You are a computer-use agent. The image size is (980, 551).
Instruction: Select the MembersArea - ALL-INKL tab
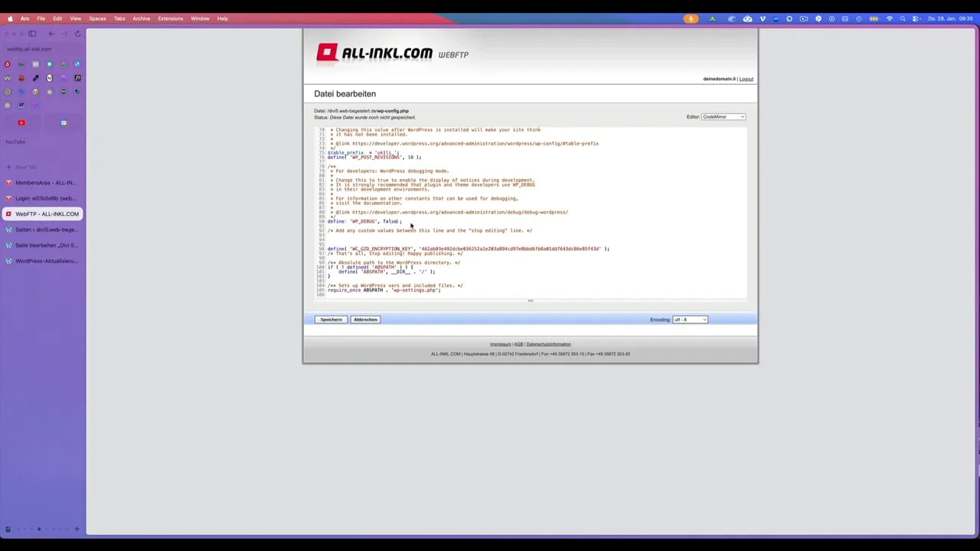click(x=44, y=182)
